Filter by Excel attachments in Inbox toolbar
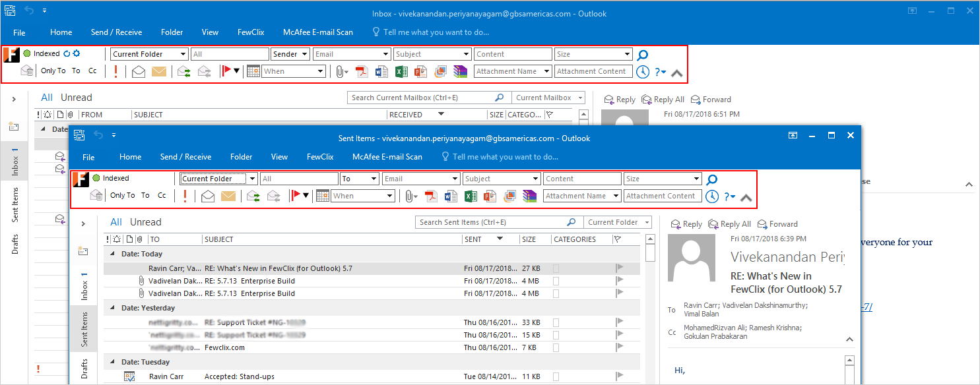The width and height of the screenshot is (980, 385). [x=401, y=71]
